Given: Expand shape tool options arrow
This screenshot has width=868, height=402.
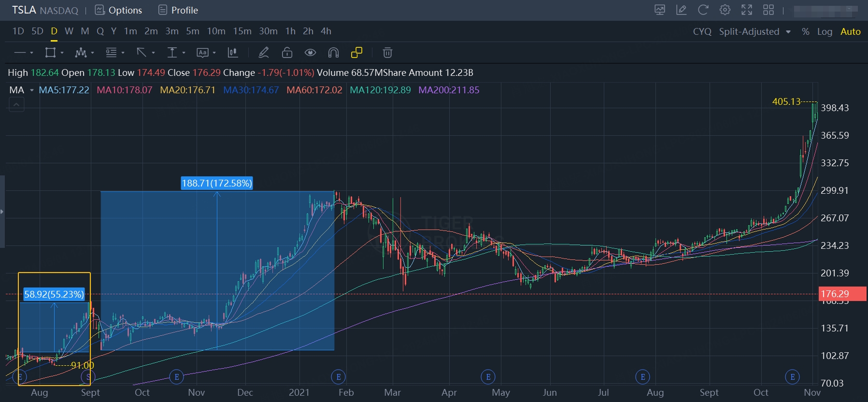Looking at the screenshot, I should 62,53.
